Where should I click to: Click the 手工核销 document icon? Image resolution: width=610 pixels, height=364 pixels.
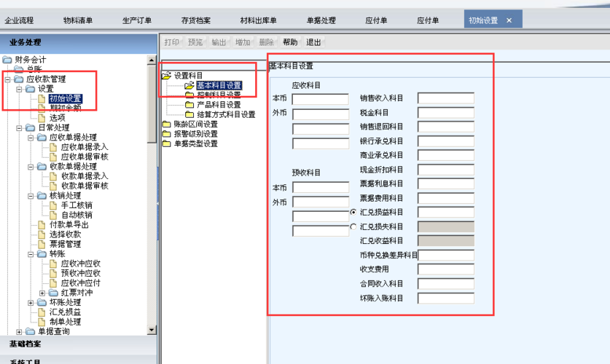(x=53, y=205)
